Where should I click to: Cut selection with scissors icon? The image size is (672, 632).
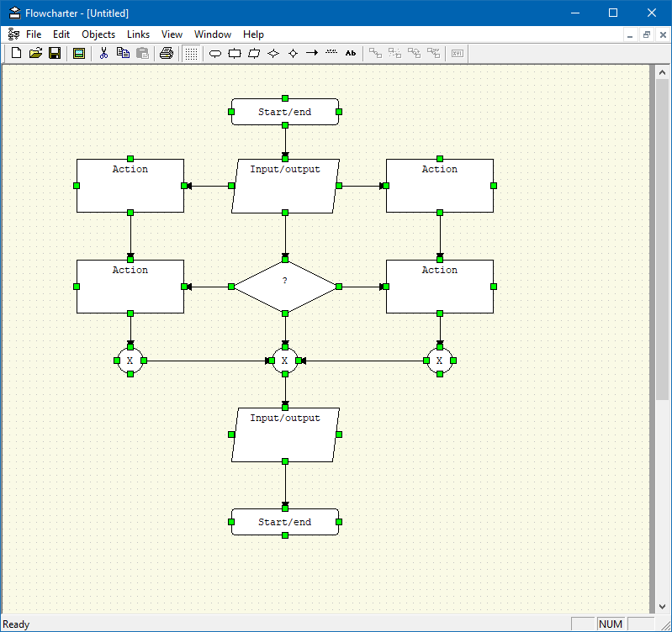[x=103, y=53]
